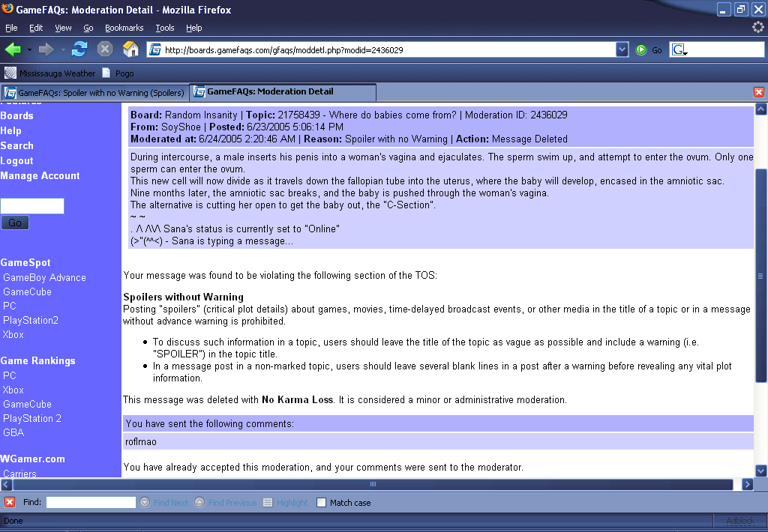768x532 pixels.
Task: Click the site favicon in URL bar
Action: tap(155, 50)
